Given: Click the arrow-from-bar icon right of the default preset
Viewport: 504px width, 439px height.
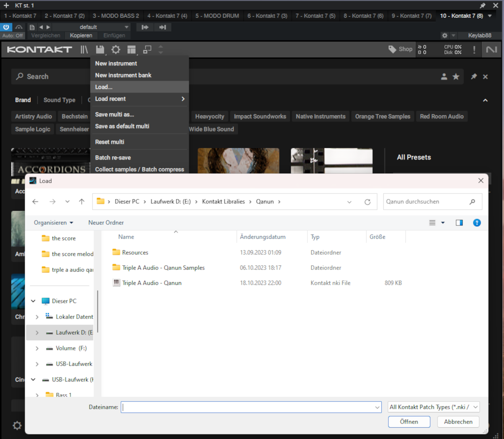Looking at the screenshot, I should click(145, 27).
